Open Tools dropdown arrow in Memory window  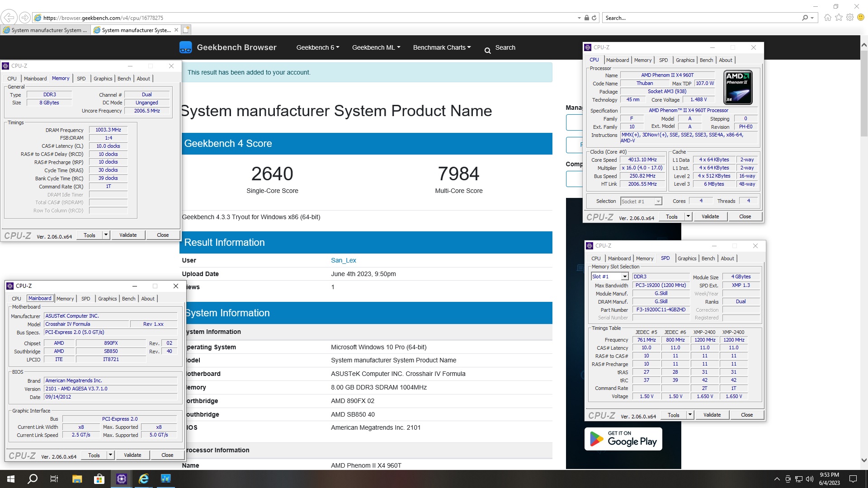[106, 235]
